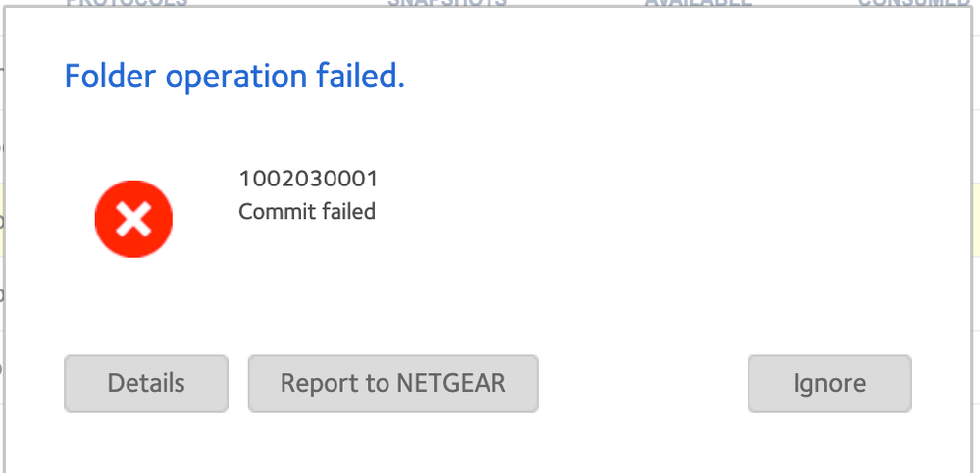Click blank area right of the dialog title
The height and width of the screenshot is (473, 980).
click(687, 76)
